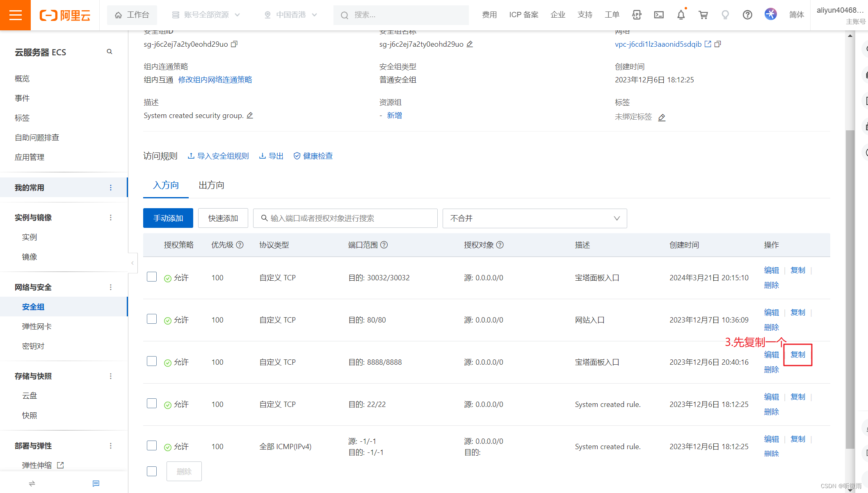Click the Alibaba Cloud logo
The image size is (868, 493).
65,15
